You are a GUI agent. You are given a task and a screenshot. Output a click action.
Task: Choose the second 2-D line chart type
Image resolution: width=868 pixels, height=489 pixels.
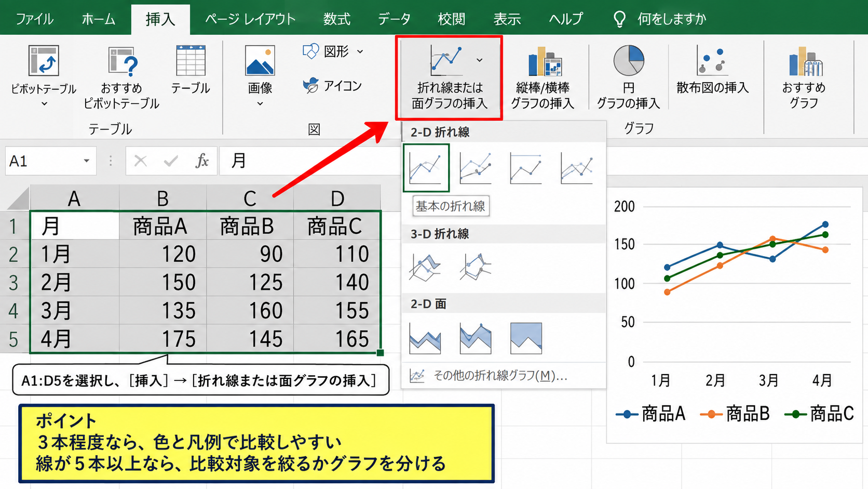click(x=476, y=168)
